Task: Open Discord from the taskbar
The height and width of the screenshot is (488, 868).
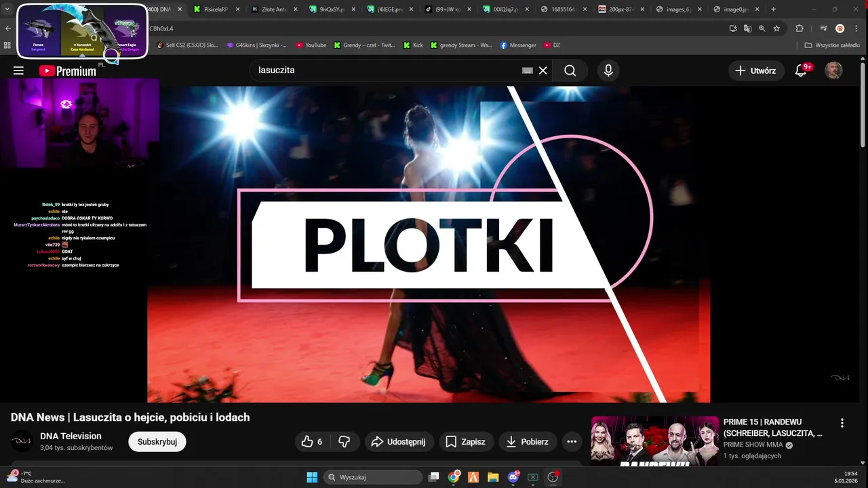Action: coord(513,477)
